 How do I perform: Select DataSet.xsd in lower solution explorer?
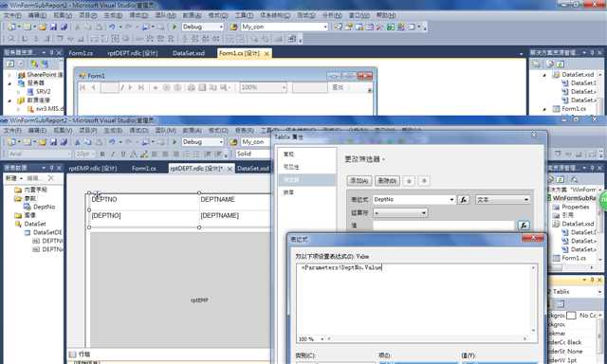pos(578,224)
